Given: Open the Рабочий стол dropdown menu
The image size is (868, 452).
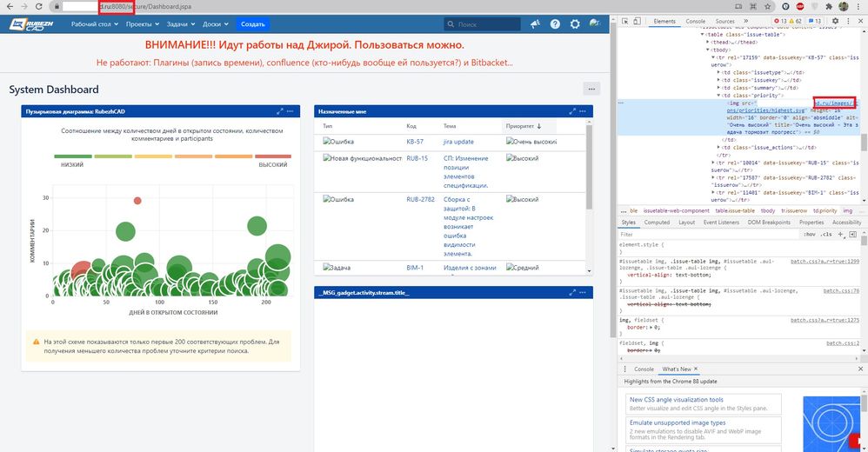Looking at the screenshot, I should 95,24.
